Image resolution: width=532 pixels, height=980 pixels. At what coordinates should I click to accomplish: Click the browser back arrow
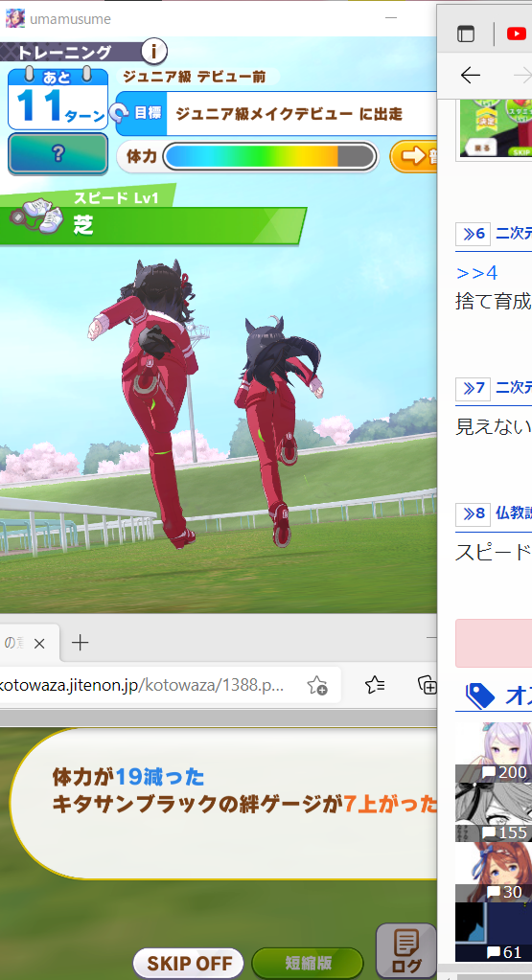point(470,76)
